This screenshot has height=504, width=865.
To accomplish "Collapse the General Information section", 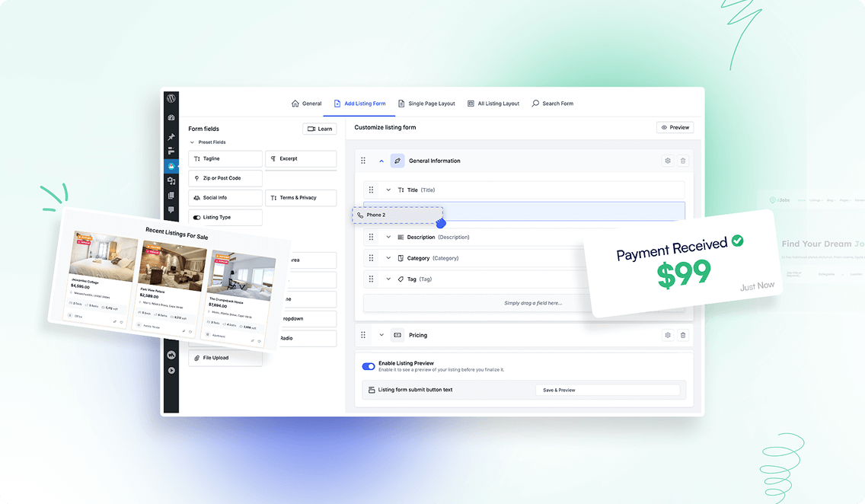I will point(381,161).
